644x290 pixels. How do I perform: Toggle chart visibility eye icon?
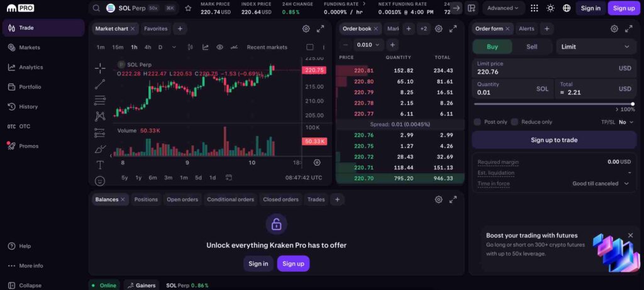click(219, 47)
